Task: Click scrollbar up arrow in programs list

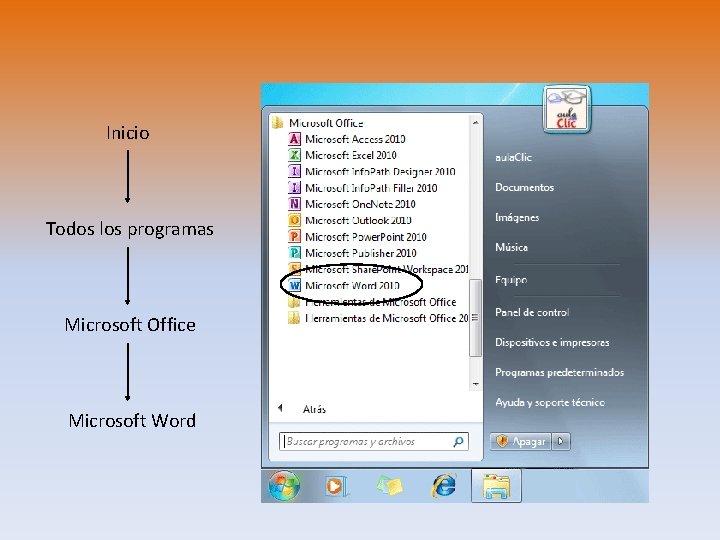Action: [475, 122]
